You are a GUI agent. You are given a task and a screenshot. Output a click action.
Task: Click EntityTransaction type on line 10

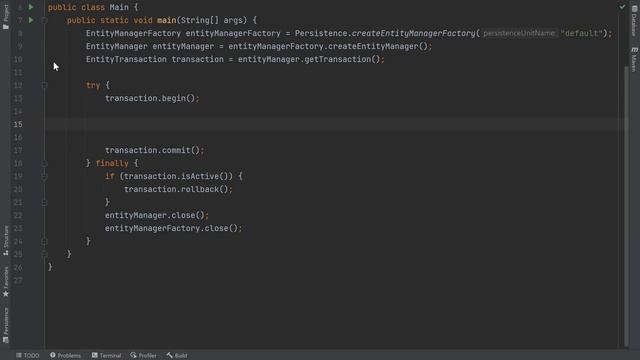coord(126,60)
